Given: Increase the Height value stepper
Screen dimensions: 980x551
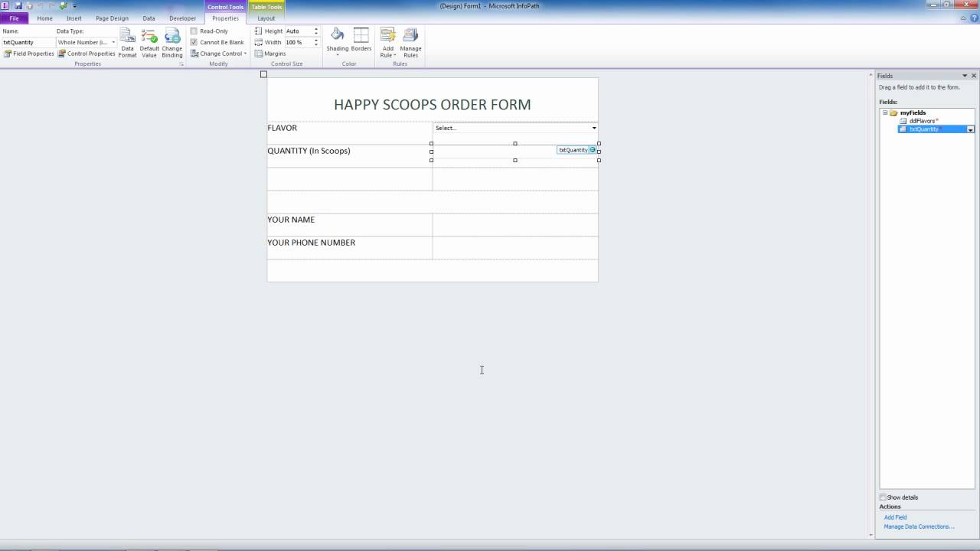Looking at the screenshot, I should click(x=315, y=30).
